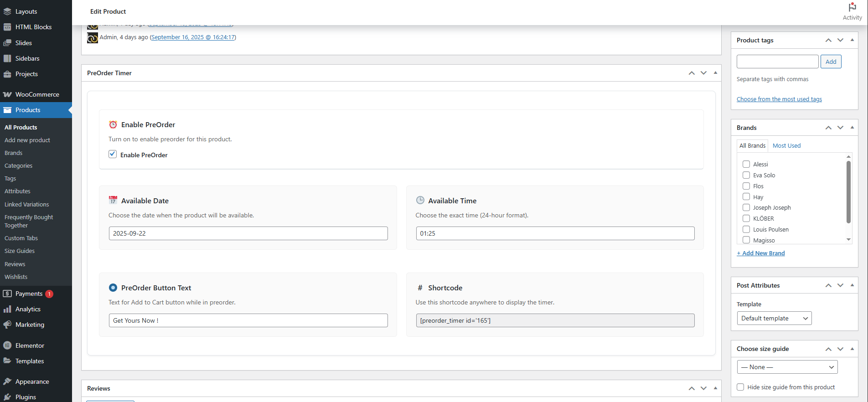Click the Add tag button
The height and width of the screenshot is (402, 868).
(831, 62)
